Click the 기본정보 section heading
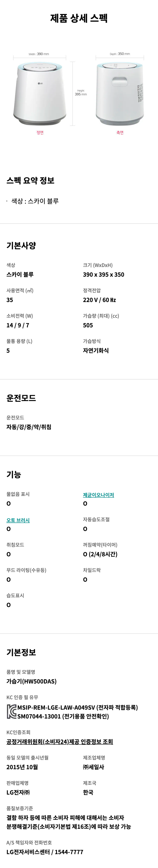 [x=21, y=652]
